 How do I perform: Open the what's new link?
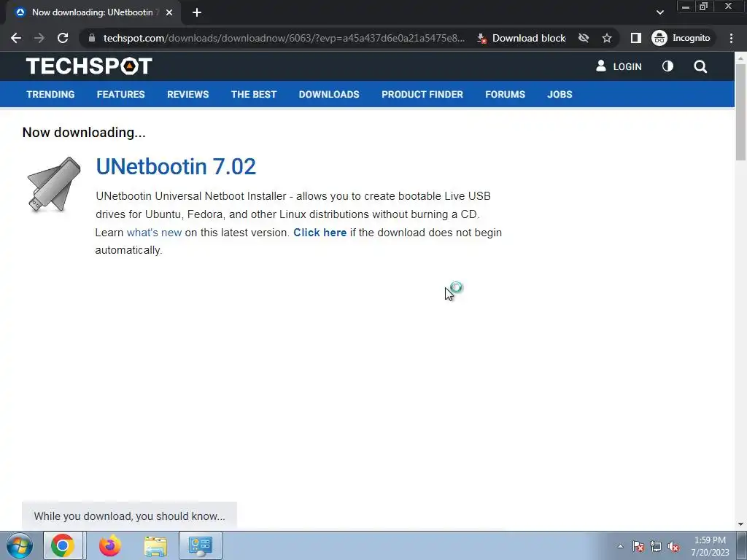coord(154,233)
